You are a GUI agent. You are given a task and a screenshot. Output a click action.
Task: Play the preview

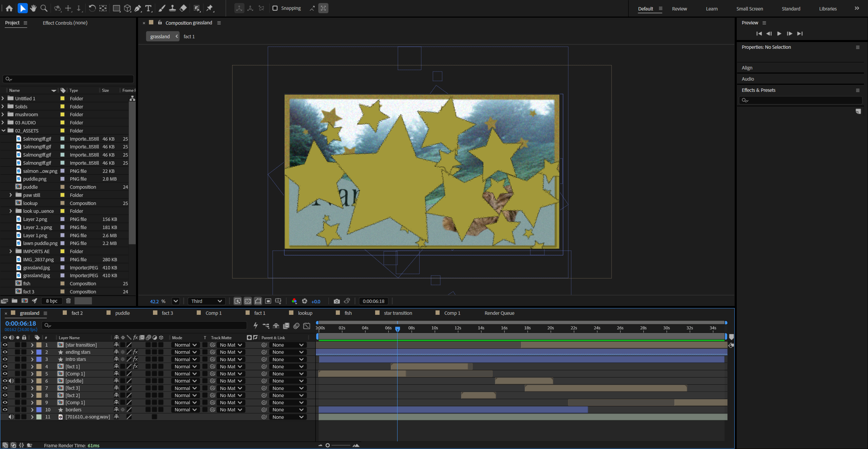click(x=779, y=34)
